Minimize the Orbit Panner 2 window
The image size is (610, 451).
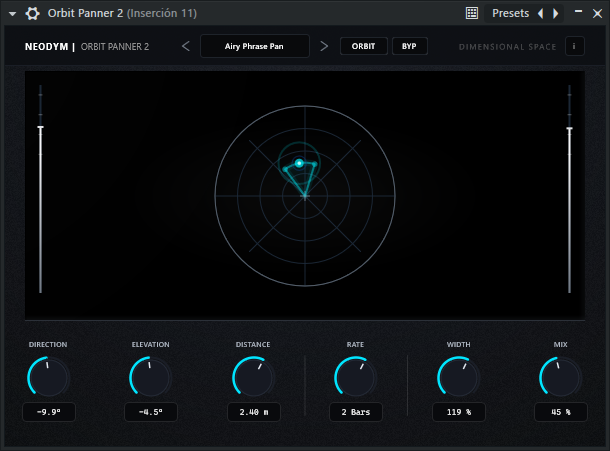pos(578,12)
